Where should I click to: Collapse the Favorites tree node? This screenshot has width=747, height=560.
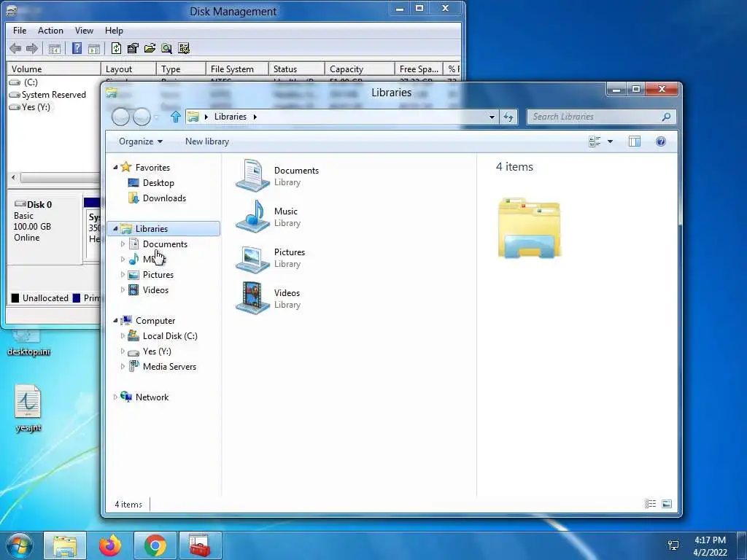115,167
